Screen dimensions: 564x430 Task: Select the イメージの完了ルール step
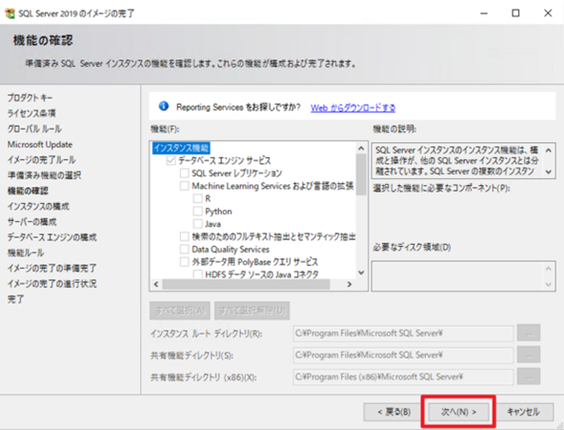(x=42, y=159)
